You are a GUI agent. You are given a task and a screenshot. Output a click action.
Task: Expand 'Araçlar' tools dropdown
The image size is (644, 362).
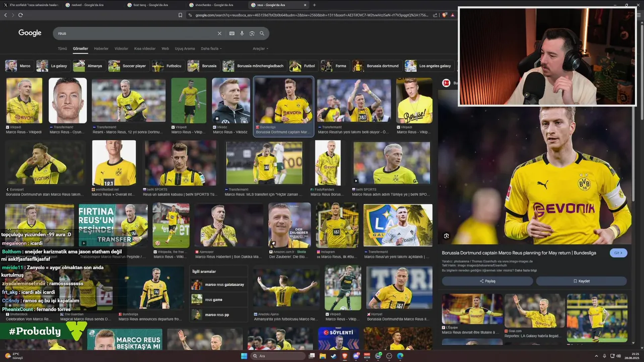coord(260,49)
